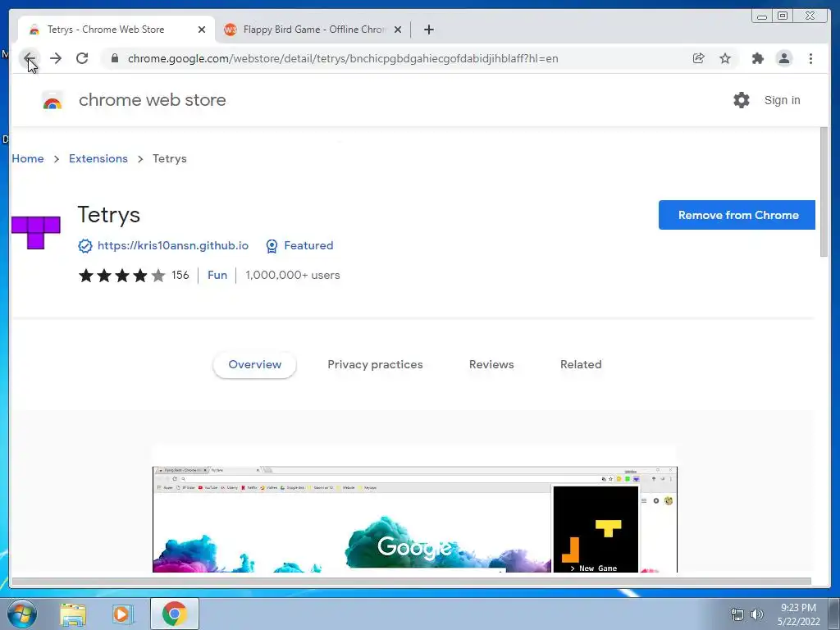
Task: Click the Featured ribbon badge icon
Action: pos(272,246)
